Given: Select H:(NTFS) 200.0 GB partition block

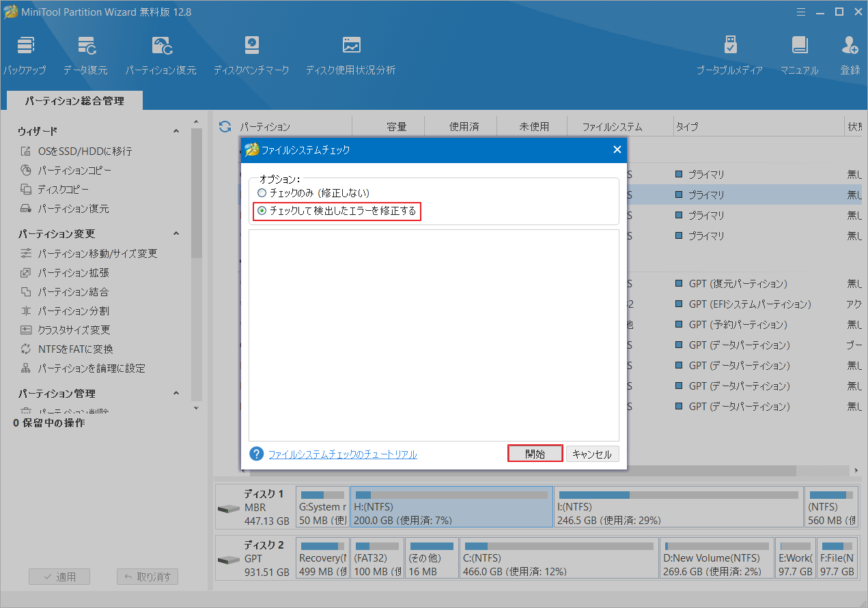Looking at the screenshot, I should tap(451, 507).
